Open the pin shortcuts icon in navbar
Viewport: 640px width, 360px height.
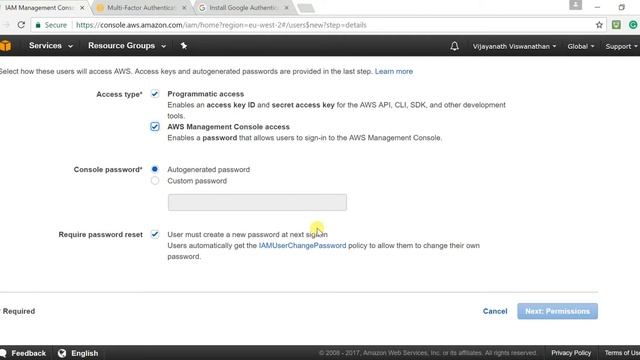pos(184,46)
